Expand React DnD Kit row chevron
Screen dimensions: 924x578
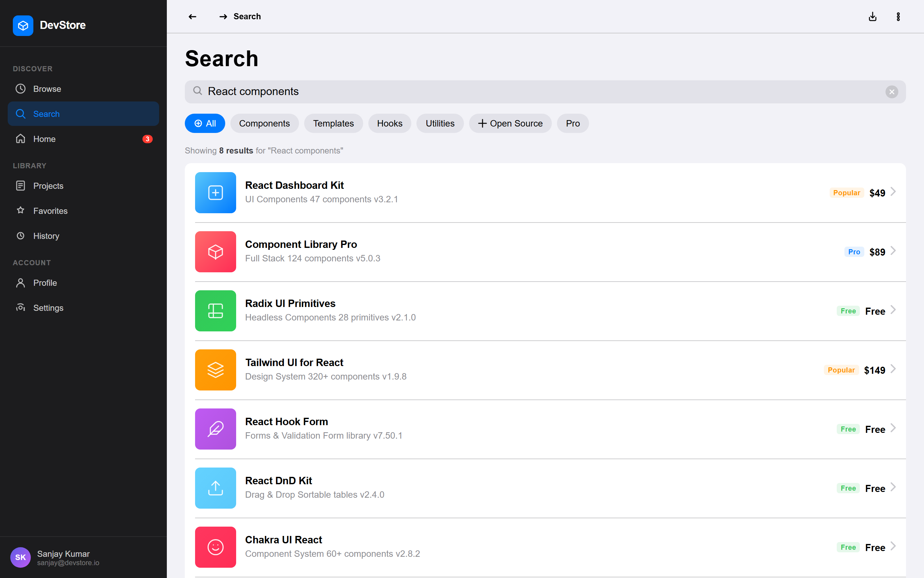click(893, 487)
